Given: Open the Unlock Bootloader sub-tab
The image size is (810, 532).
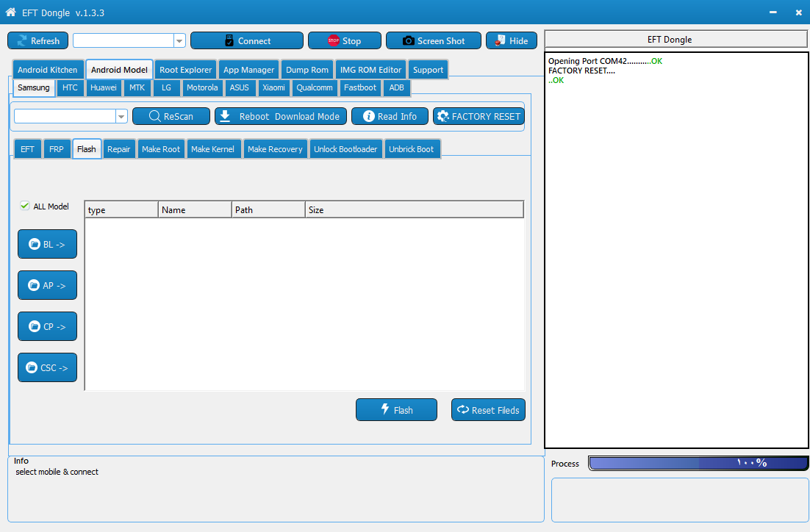Looking at the screenshot, I should (345, 148).
